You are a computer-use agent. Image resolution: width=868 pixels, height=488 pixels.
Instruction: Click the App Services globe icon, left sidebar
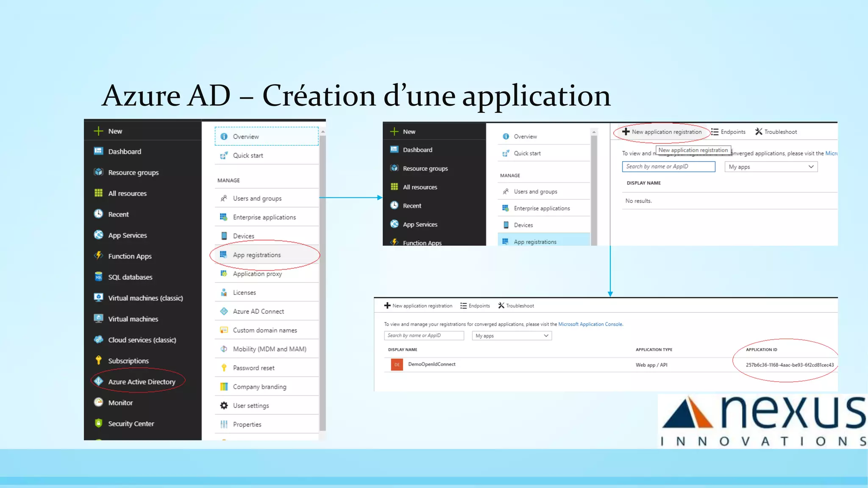coord(98,235)
